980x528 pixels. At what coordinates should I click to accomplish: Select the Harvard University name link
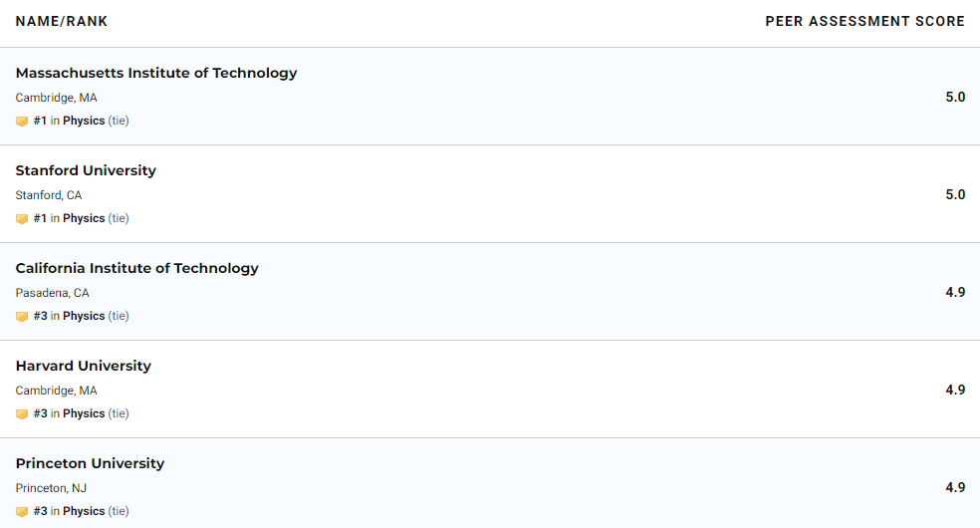pyautogui.click(x=84, y=366)
